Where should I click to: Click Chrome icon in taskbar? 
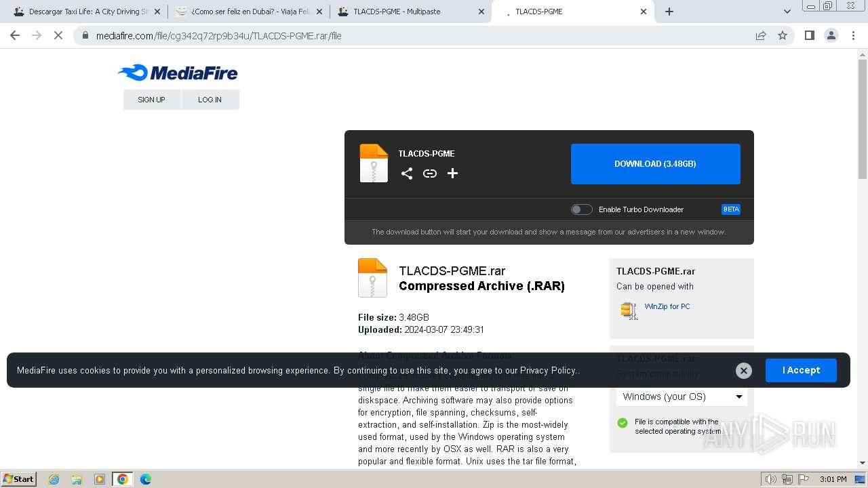click(123, 479)
